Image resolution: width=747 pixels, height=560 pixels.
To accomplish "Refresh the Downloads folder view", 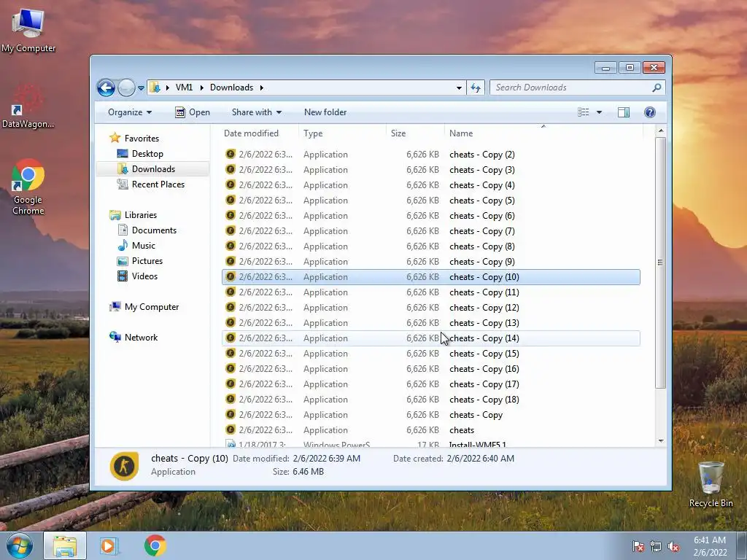I will click(x=476, y=87).
